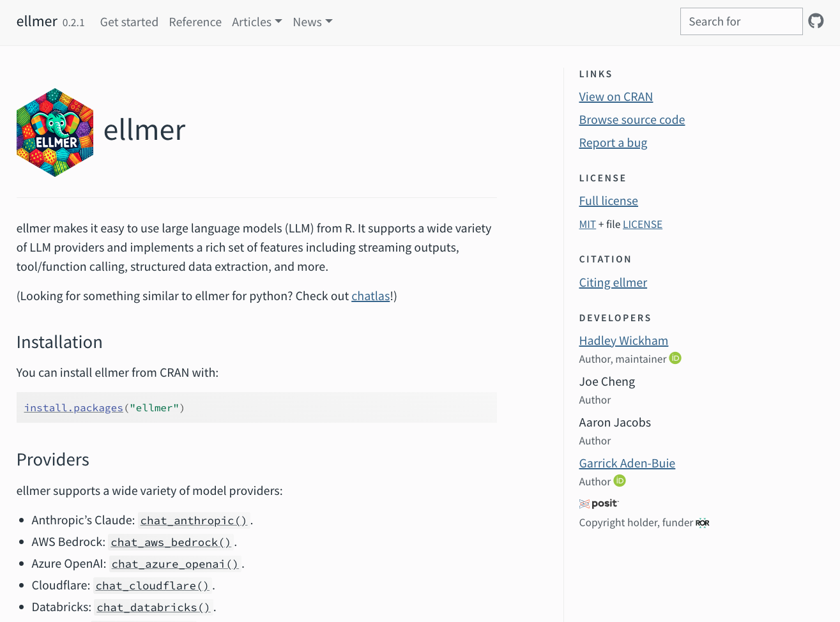Click the ROR icon next to funder
840x622 pixels.
pos(703,522)
